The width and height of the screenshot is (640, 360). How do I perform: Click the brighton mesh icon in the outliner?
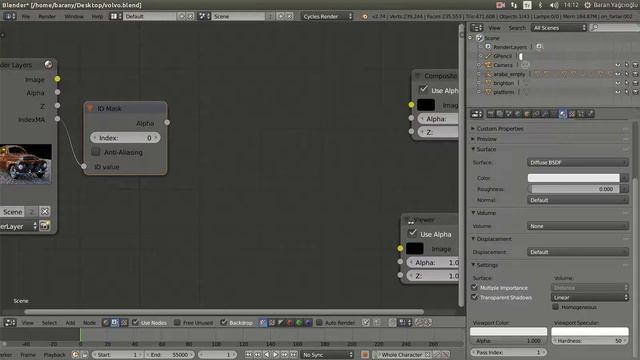pyautogui.click(x=488, y=83)
